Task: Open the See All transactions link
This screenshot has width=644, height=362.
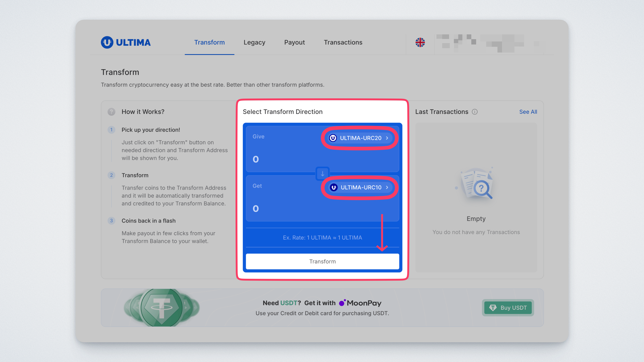Action: click(528, 112)
